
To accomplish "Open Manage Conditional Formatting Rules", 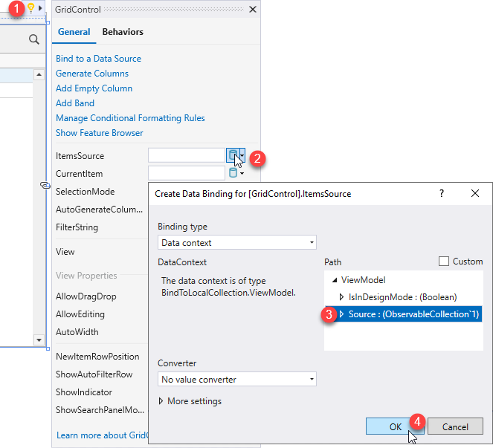I will coord(130,118).
